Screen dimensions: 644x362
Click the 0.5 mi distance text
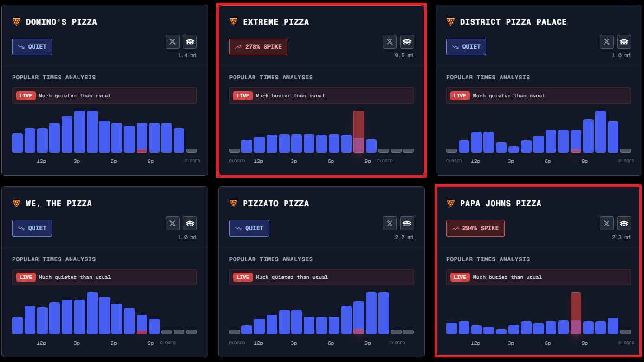(404, 55)
